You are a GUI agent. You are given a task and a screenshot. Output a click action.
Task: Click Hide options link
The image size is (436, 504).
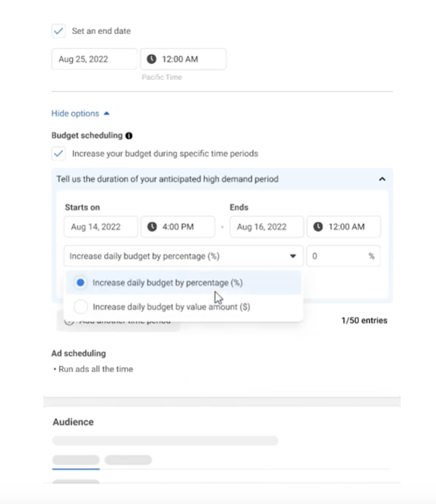(75, 114)
